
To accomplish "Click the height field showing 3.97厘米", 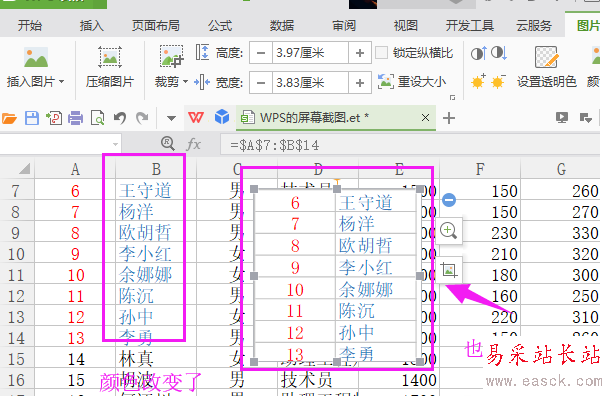I will point(310,53).
